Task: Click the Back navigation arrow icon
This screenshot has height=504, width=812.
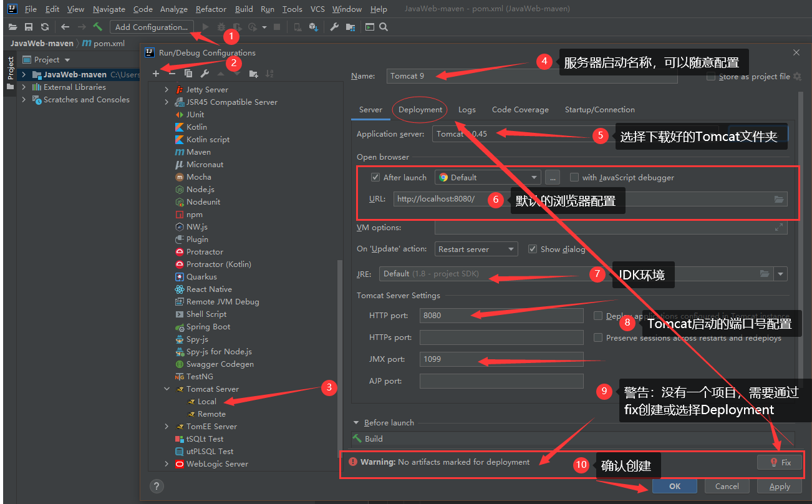Action: point(65,27)
